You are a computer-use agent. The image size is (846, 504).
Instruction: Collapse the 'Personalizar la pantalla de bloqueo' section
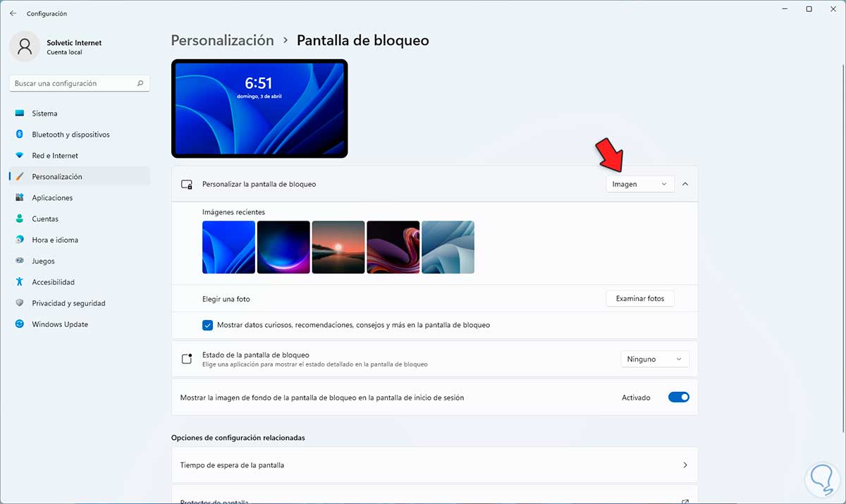685,184
